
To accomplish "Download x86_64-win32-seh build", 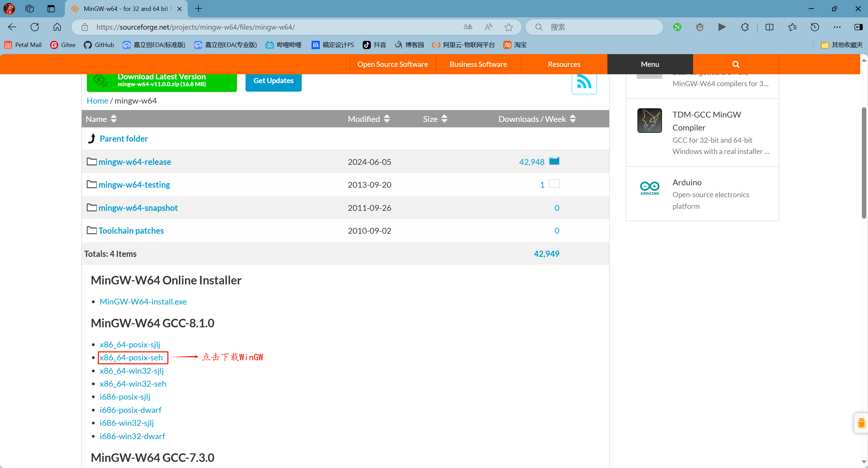I will 133,384.
